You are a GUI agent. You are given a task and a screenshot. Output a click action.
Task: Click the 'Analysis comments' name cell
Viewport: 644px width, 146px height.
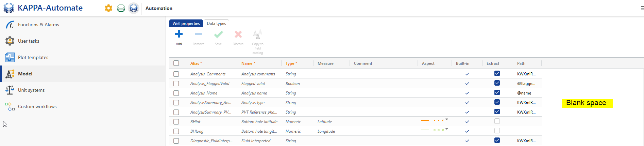point(258,74)
